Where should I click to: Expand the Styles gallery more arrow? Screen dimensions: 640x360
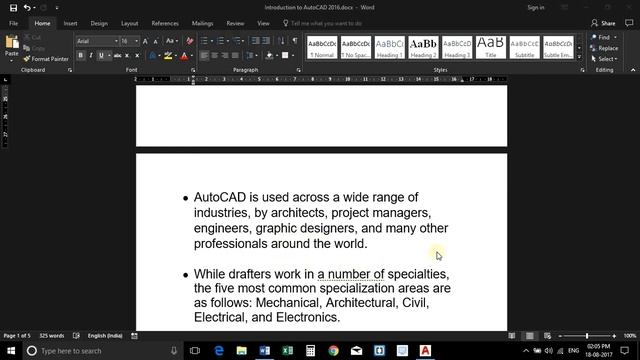click(579, 57)
